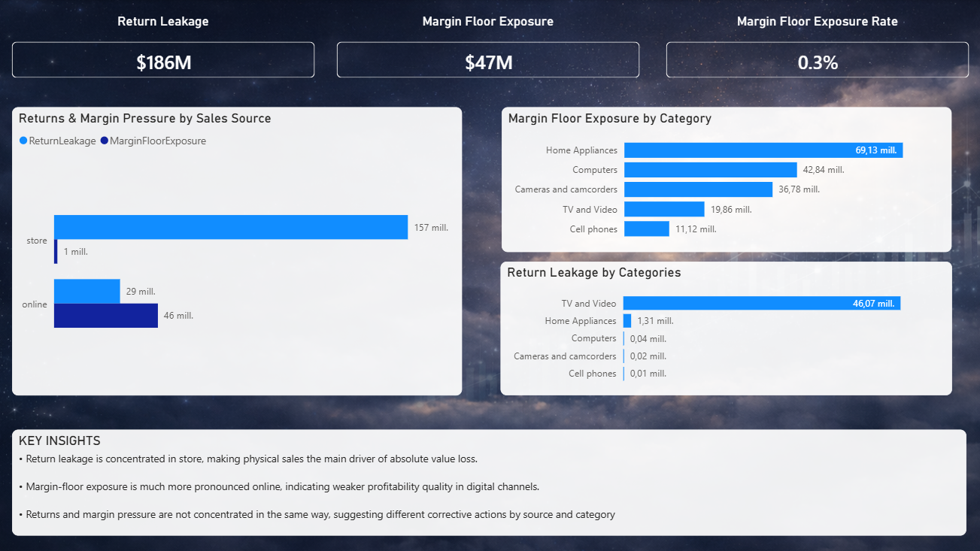
Task: Click the store axis label
Action: coord(36,240)
